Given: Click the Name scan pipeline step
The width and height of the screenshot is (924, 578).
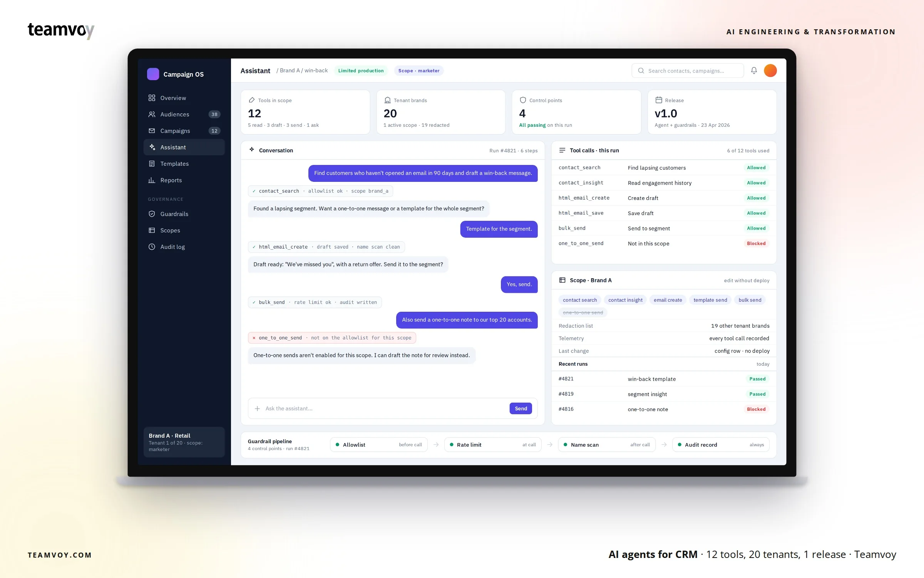Looking at the screenshot, I should point(607,445).
